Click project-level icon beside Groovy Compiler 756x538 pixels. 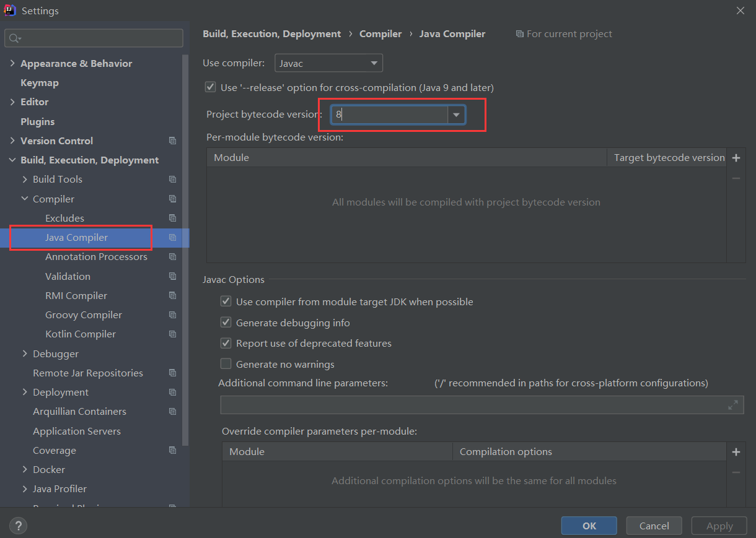click(172, 315)
